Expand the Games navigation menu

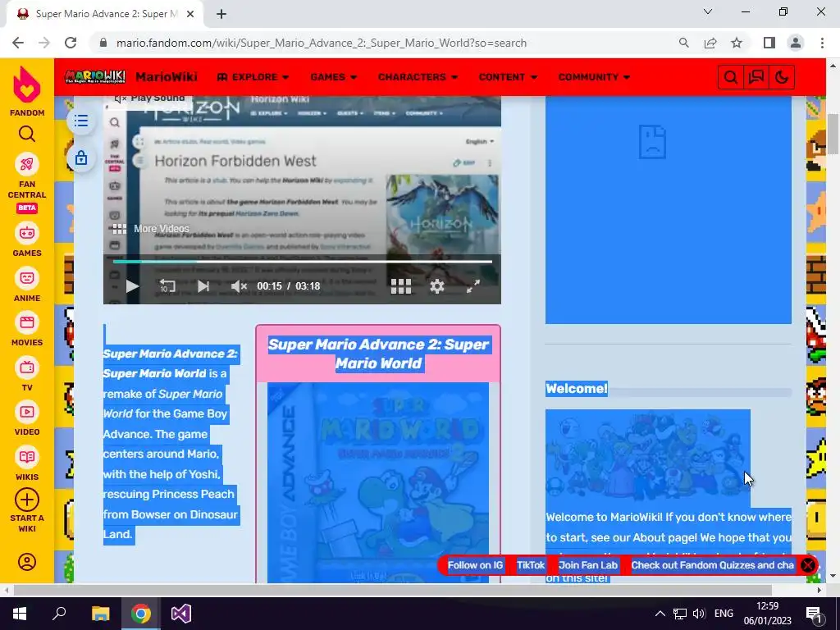pyautogui.click(x=333, y=77)
